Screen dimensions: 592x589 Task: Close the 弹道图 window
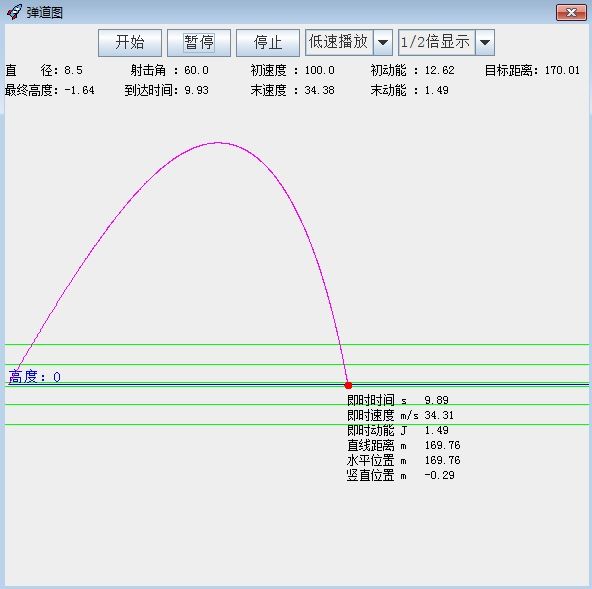pos(571,12)
